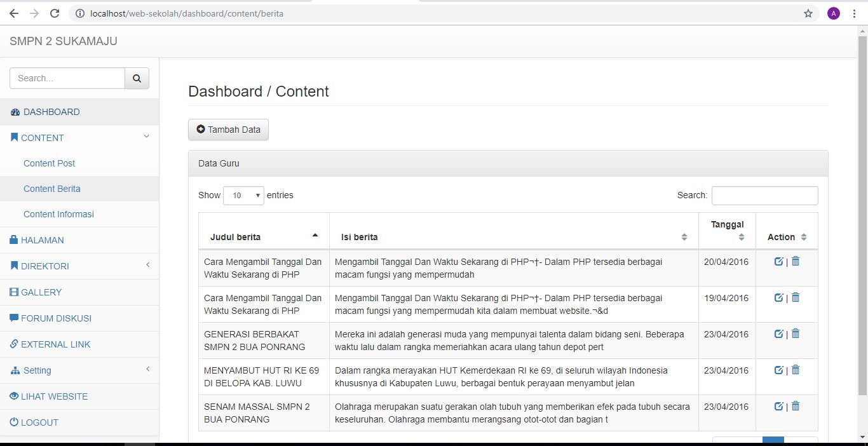This screenshot has height=446, width=868.
Task: Click the sidebar search magnifier button
Action: point(137,78)
